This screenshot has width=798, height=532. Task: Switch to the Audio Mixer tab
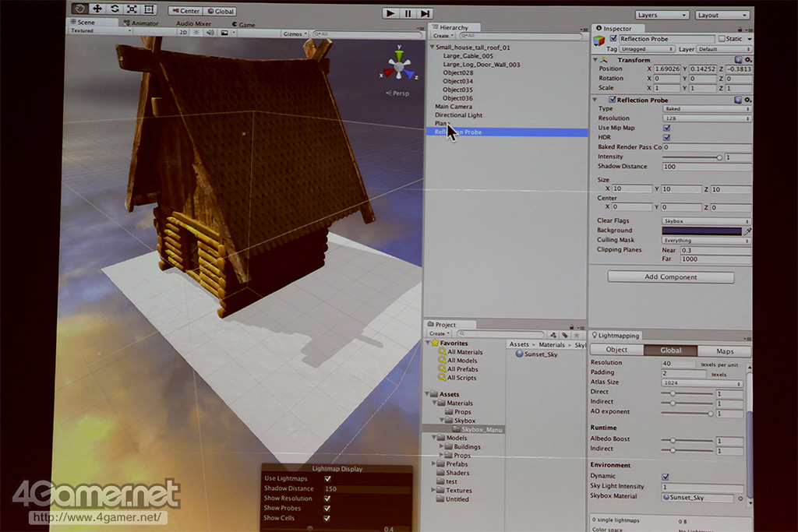193,23
